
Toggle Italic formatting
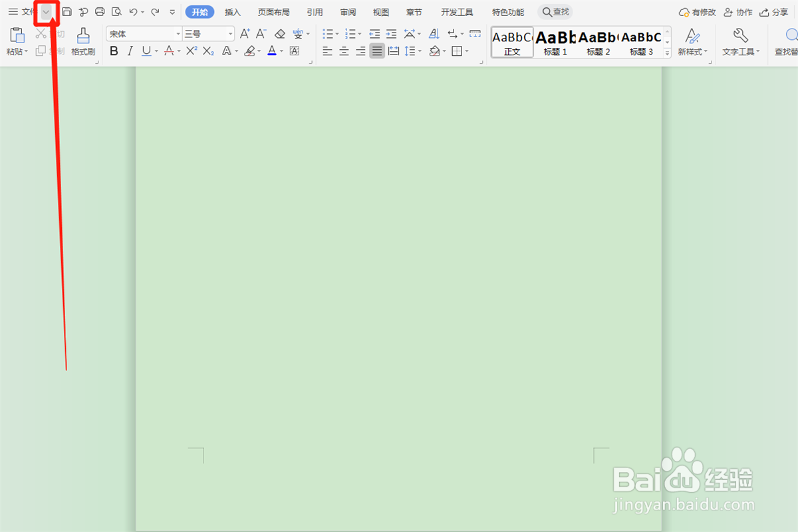(x=130, y=51)
